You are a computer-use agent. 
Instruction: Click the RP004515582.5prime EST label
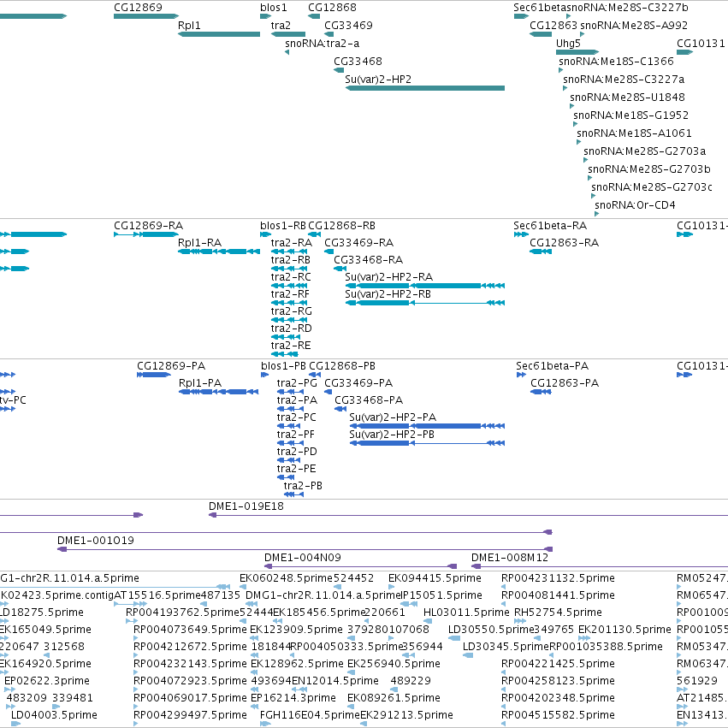[x=558, y=715]
